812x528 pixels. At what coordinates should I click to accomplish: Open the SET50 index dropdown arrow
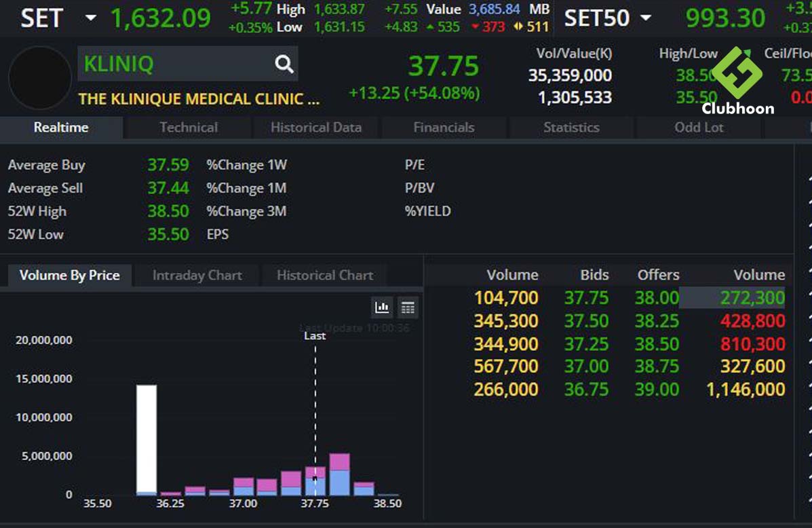click(645, 18)
